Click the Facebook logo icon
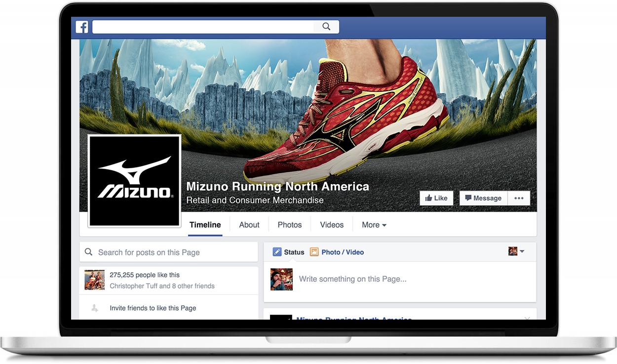The height and width of the screenshot is (364, 617). (82, 27)
